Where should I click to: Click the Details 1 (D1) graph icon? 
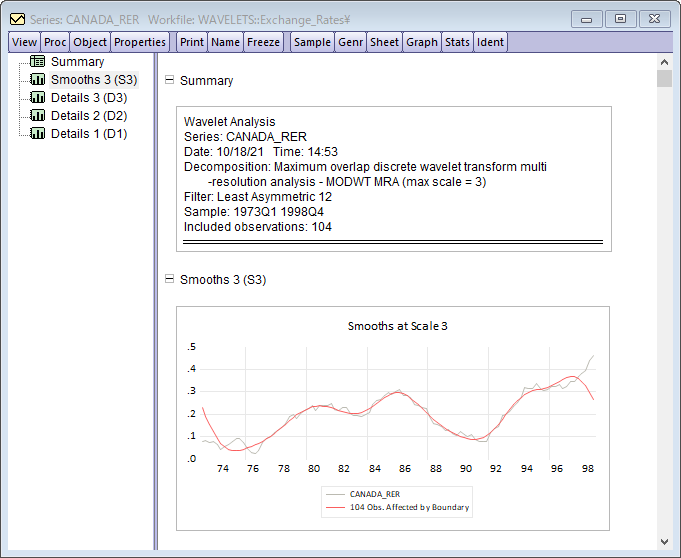(37, 133)
